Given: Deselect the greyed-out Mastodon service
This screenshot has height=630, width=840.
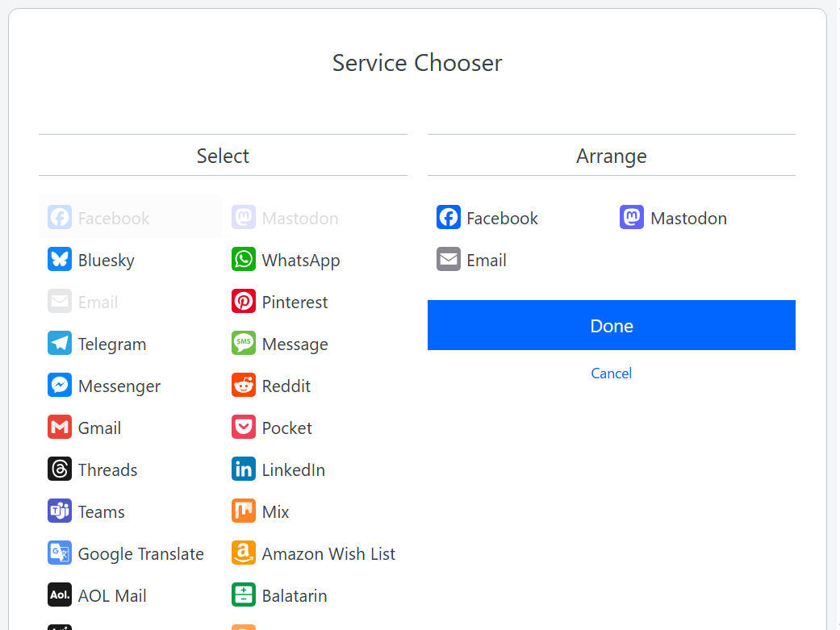Looking at the screenshot, I should [299, 218].
